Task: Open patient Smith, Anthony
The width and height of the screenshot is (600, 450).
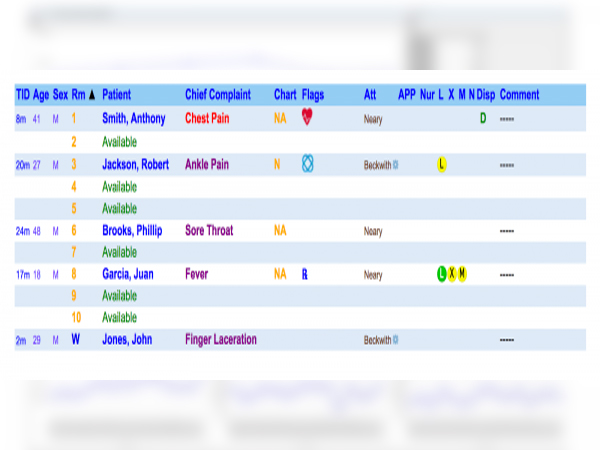Action: [x=134, y=119]
